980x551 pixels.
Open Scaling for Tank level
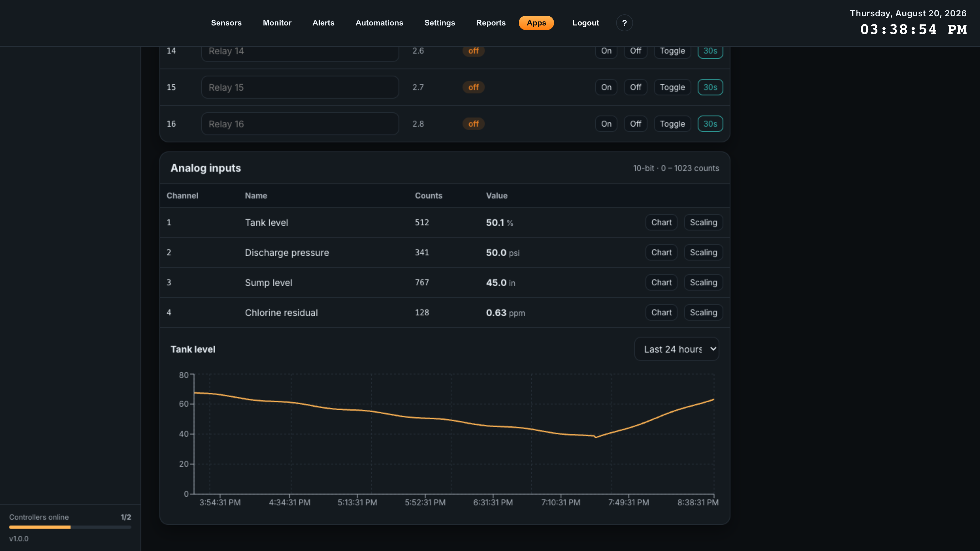703,222
